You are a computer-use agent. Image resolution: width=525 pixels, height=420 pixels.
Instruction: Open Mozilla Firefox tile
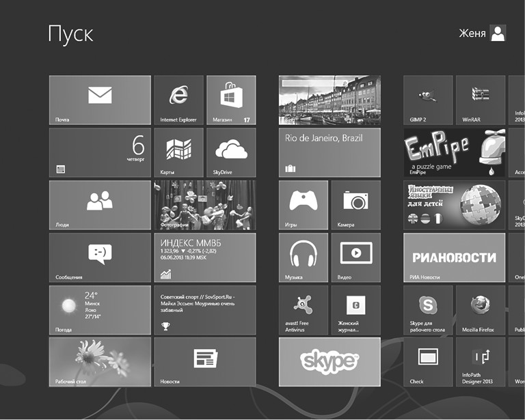click(480, 310)
